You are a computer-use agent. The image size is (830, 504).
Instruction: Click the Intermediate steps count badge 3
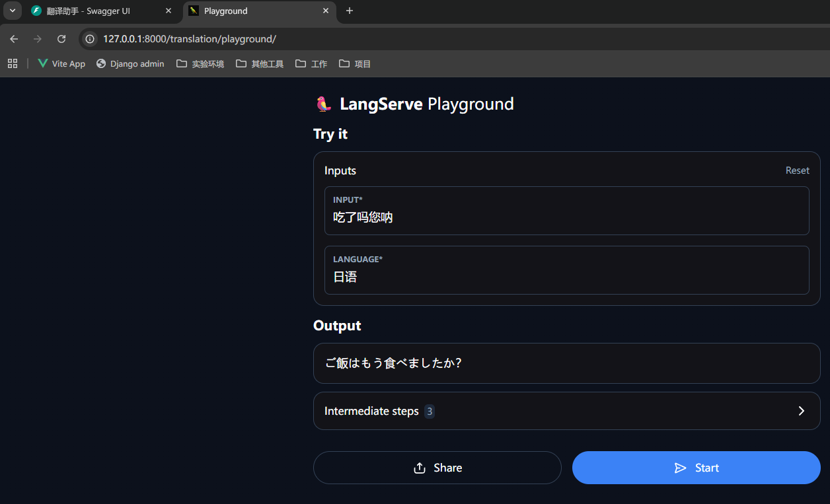(430, 411)
